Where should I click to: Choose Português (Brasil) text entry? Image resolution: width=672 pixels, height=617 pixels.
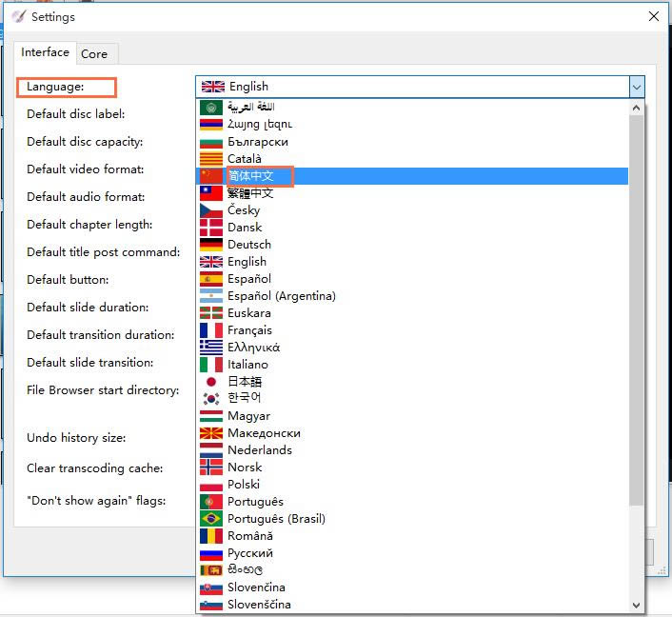point(276,519)
